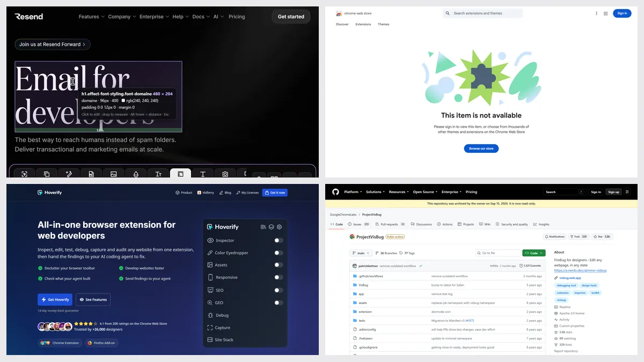Open Chrome Web Store Google apps grid
Screen dimensions: 644x362
pos(606,13)
